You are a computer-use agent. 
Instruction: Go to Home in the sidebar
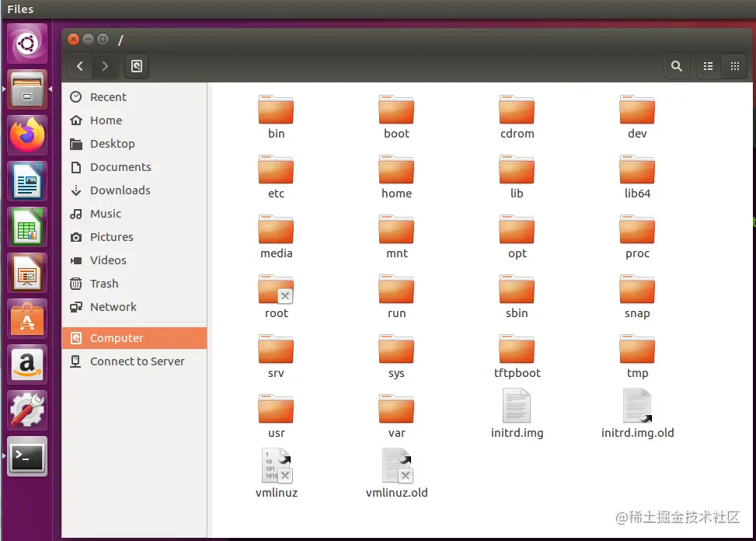[x=134, y=120]
